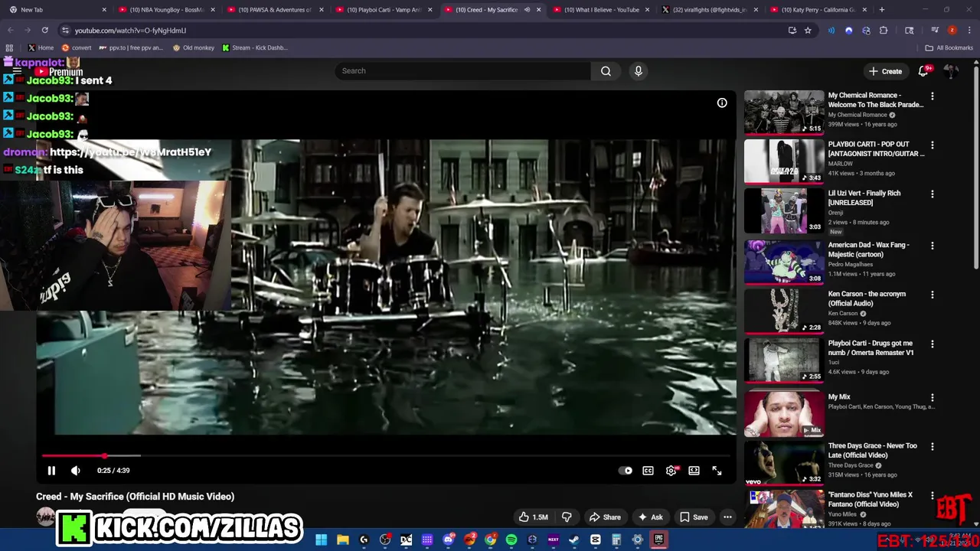Image resolution: width=980 pixels, height=551 pixels.
Task: Open options for My Mix playlist
Action: click(x=932, y=398)
